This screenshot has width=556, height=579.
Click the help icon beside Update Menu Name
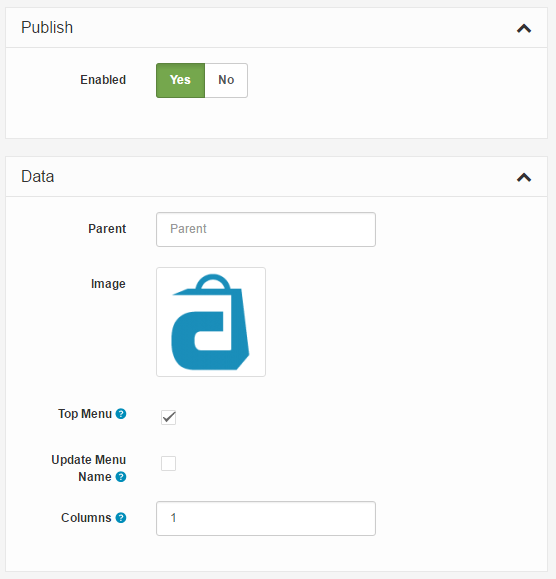point(121,477)
